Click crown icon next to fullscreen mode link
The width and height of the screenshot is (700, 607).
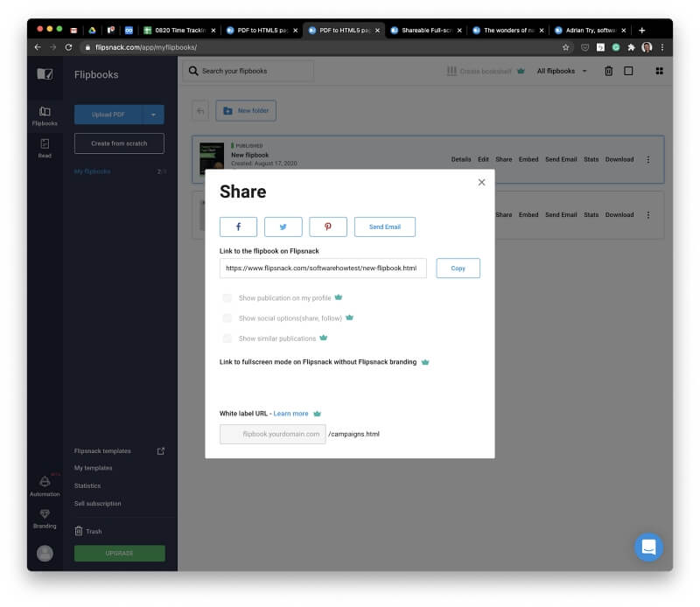pos(425,362)
